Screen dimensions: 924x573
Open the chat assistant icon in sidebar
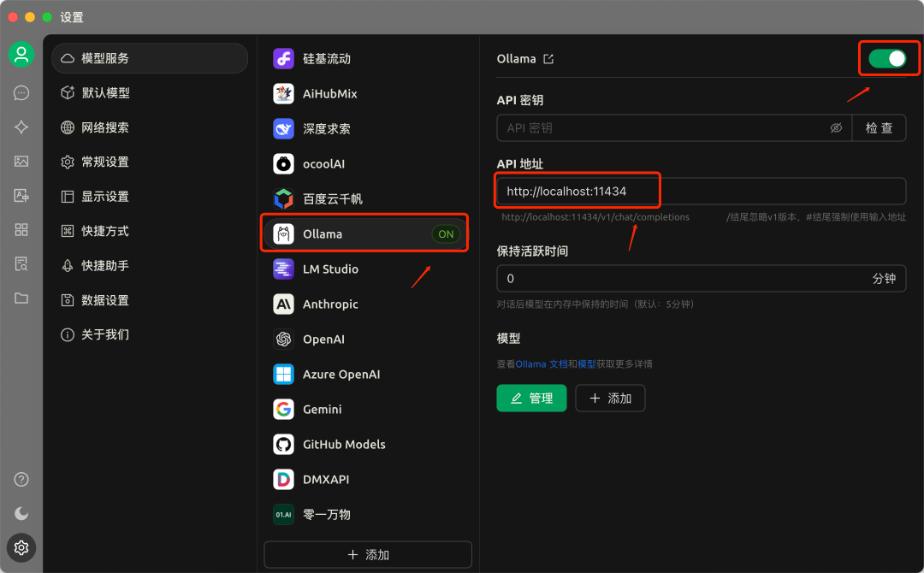pos(21,93)
